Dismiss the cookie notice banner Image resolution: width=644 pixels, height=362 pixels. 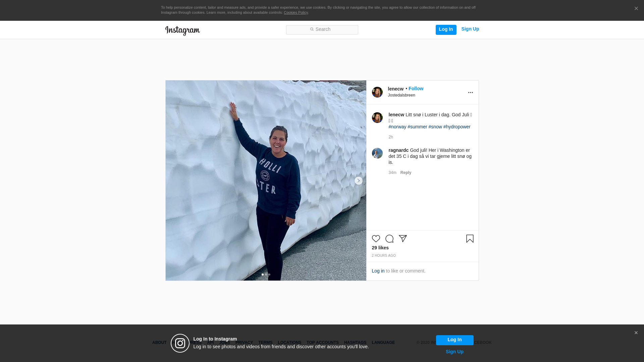coord(636,9)
